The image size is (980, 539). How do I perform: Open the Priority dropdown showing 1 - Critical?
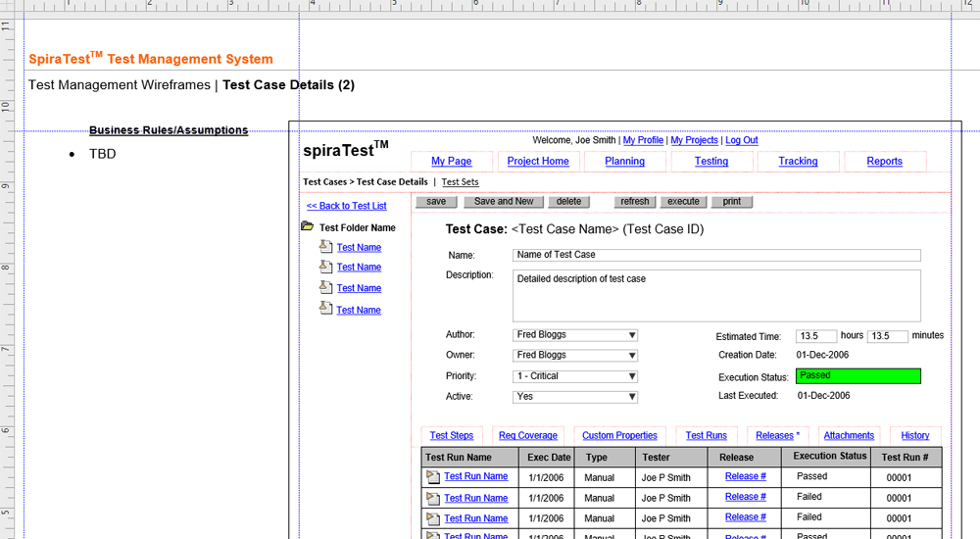[x=631, y=376]
